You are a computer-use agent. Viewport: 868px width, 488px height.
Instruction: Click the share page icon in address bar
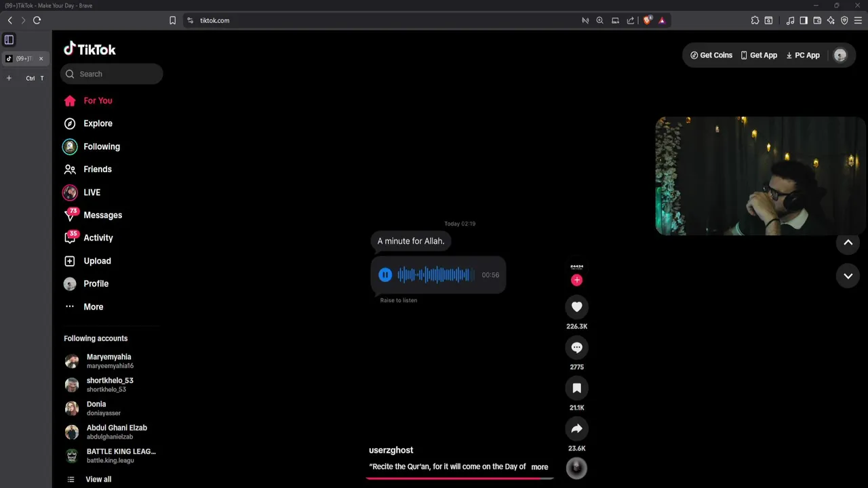tap(631, 20)
